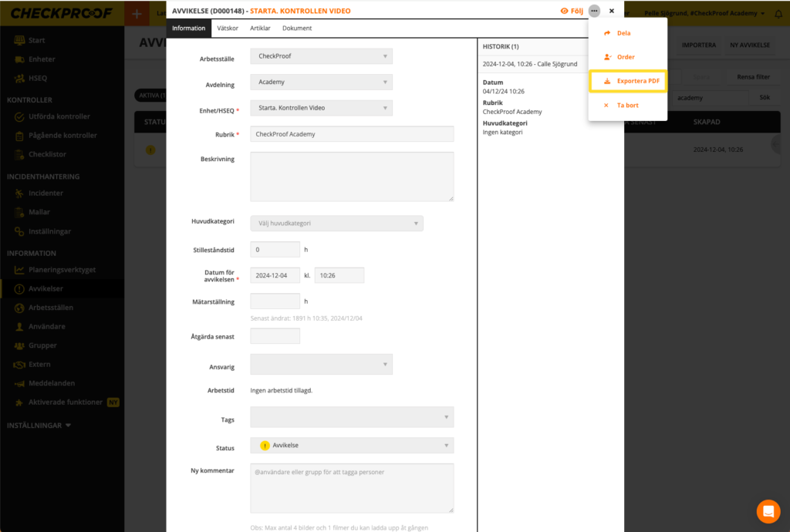Click the Ny avvikelse button
The width and height of the screenshot is (790, 532).
(x=750, y=45)
